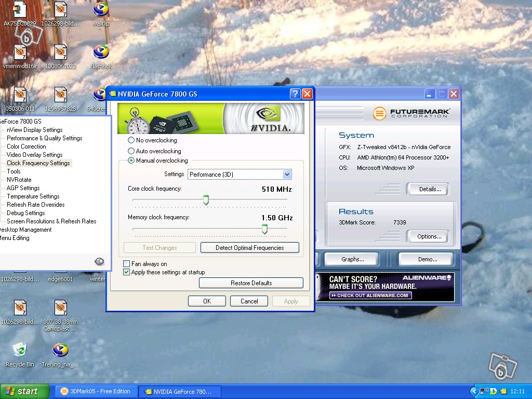The width and height of the screenshot is (532, 399).
Task: Select the No overclocking radio button
Action: (x=131, y=140)
